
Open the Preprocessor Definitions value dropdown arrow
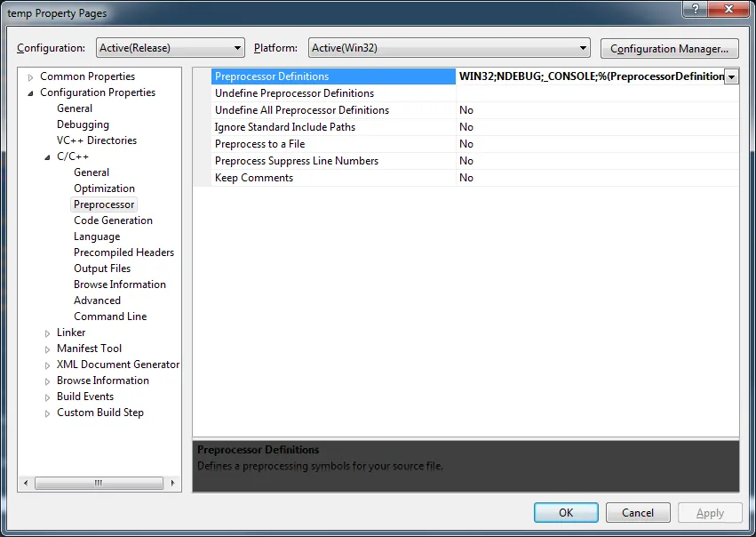pyautogui.click(x=731, y=76)
